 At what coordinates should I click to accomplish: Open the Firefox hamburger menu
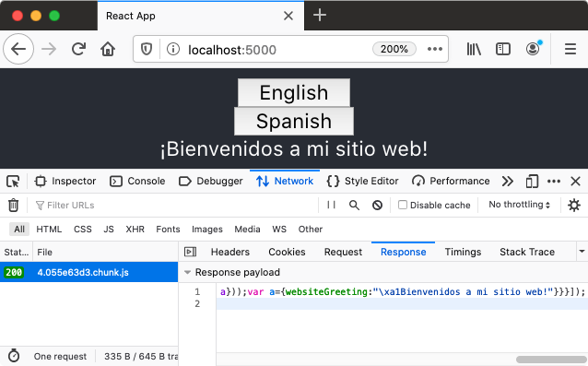570,49
